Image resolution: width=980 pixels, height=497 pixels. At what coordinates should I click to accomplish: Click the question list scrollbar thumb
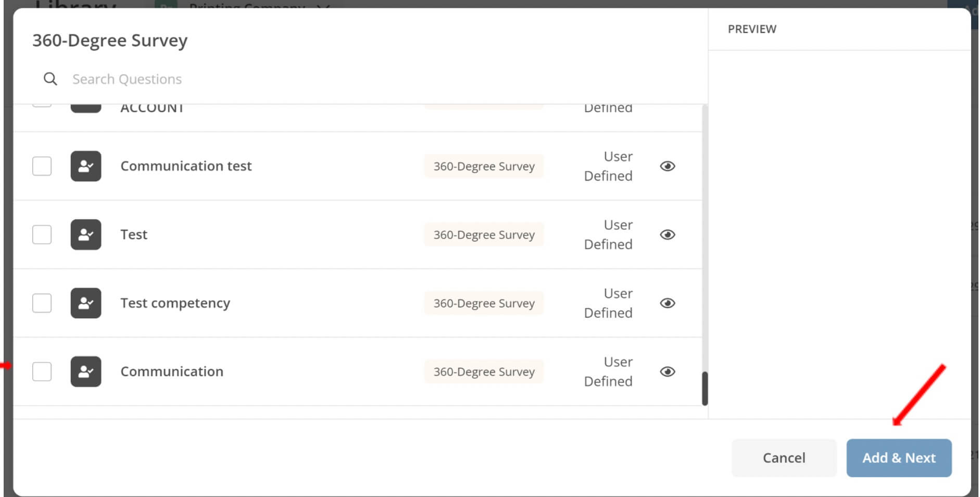click(705, 388)
